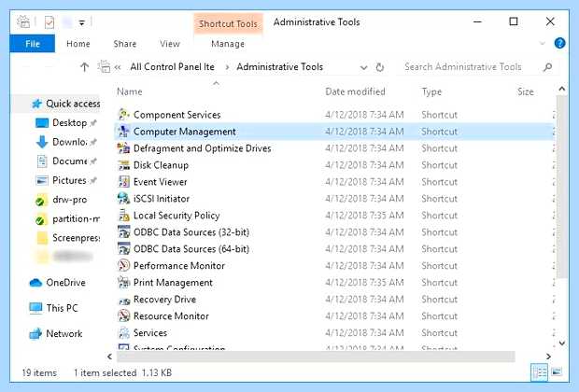Viewport: 579px width, 392px height.
Task: Expand the ribbon with the chevron
Action: [543, 43]
